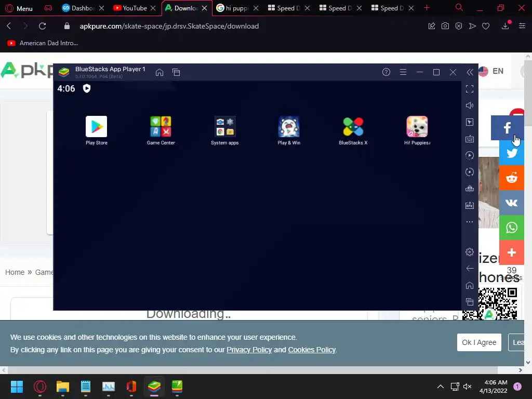Image resolution: width=532 pixels, height=399 pixels.
Task: Switch to the YouTube browser tab
Action: tap(130, 8)
